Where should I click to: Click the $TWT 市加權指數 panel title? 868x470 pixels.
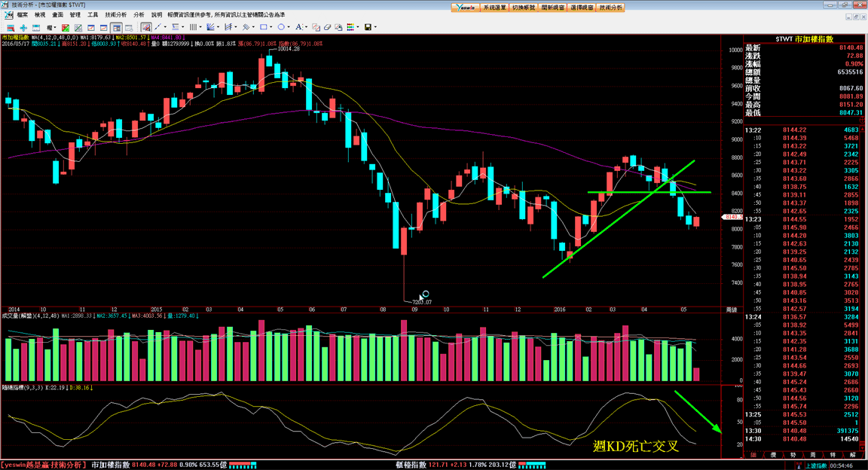[805, 38]
